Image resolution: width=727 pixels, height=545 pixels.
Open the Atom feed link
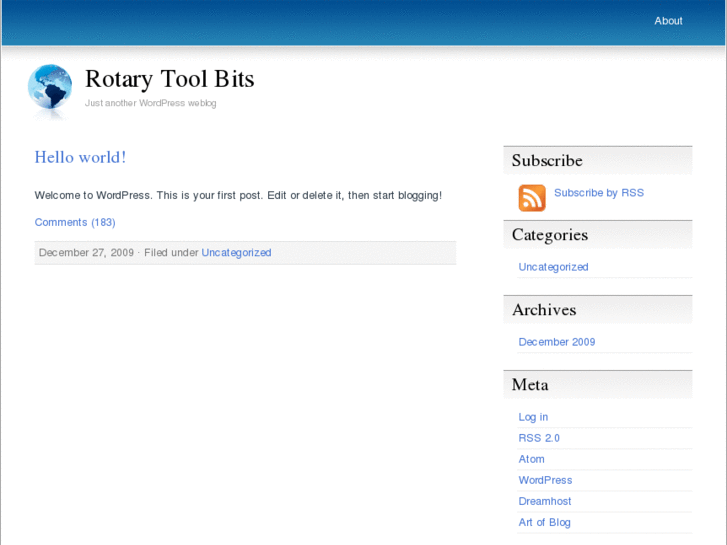(531, 459)
